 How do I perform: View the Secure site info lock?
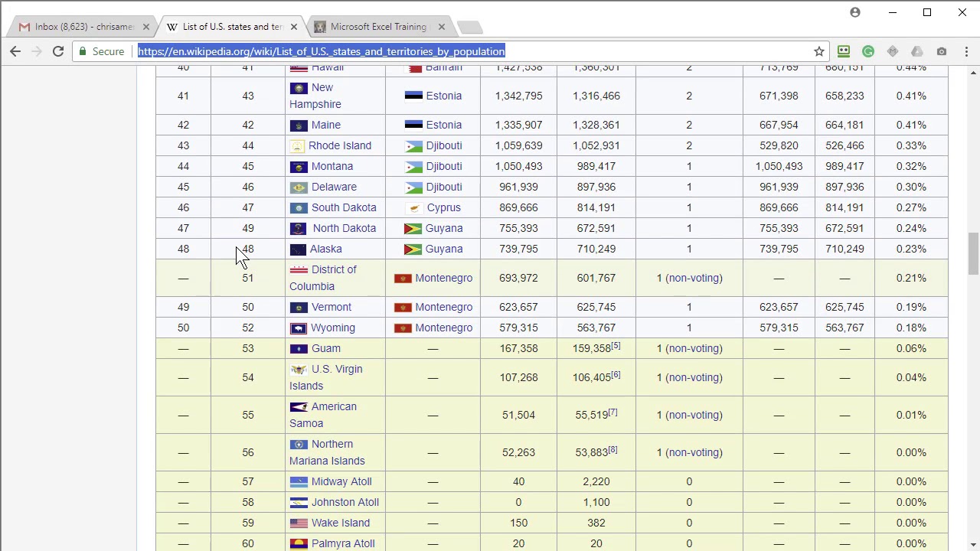pos(100,51)
